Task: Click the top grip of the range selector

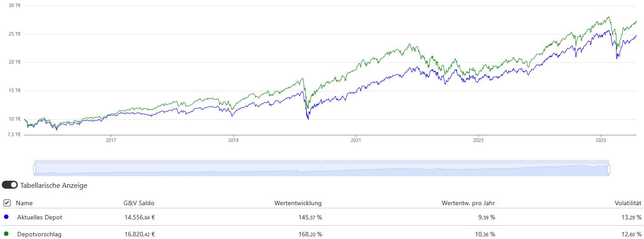Action: pyautogui.click(x=322, y=161)
